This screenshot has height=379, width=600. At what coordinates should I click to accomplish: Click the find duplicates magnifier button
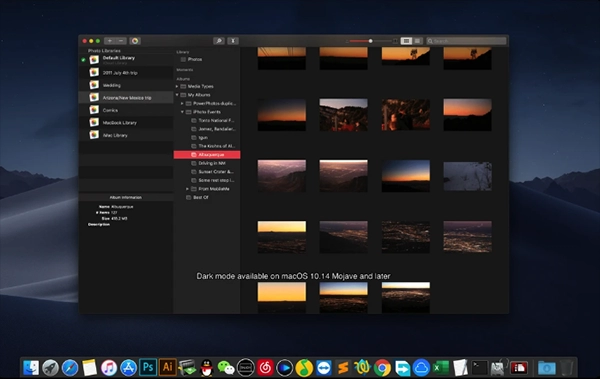pyautogui.click(x=219, y=41)
